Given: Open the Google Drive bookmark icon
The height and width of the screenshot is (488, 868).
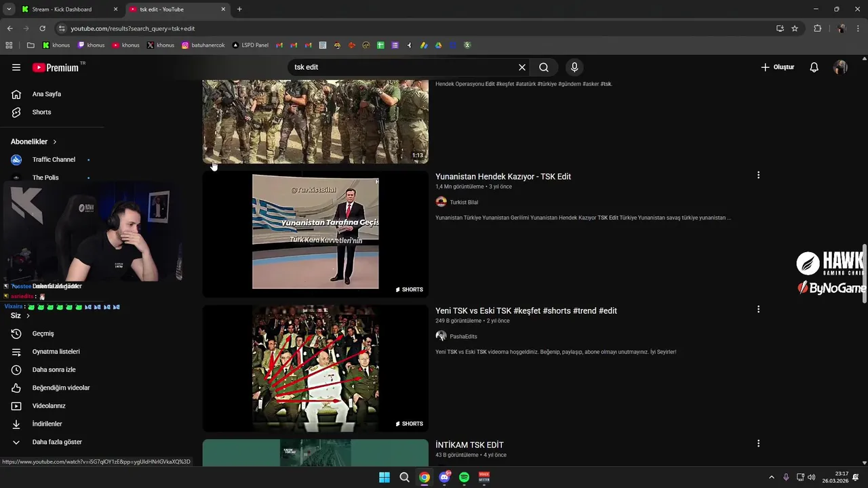Looking at the screenshot, I should [439, 45].
